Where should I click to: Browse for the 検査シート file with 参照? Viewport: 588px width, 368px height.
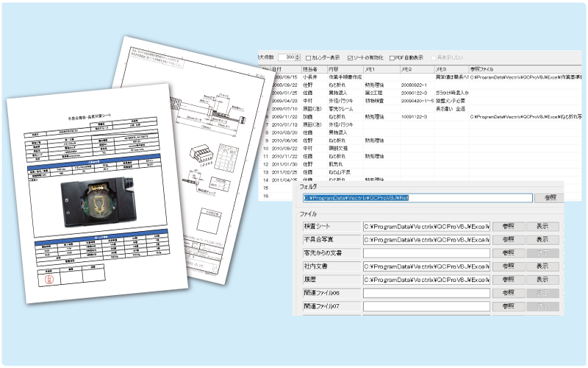point(508,226)
